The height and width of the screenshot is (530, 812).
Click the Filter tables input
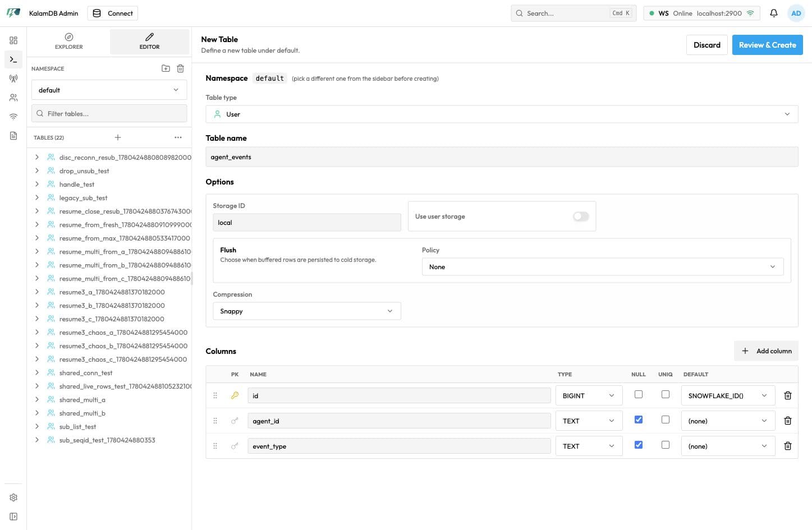pyautogui.click(x=109, y=113)
